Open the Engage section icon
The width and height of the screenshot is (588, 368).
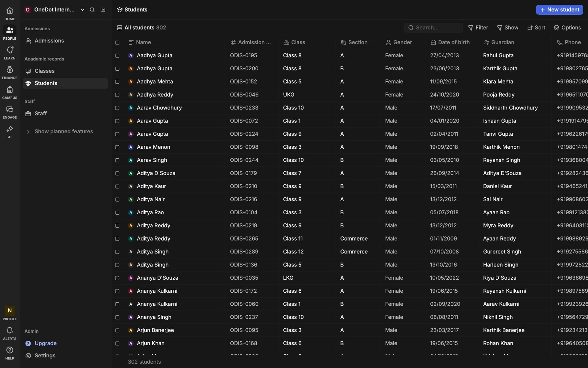[x=10, y=109]
